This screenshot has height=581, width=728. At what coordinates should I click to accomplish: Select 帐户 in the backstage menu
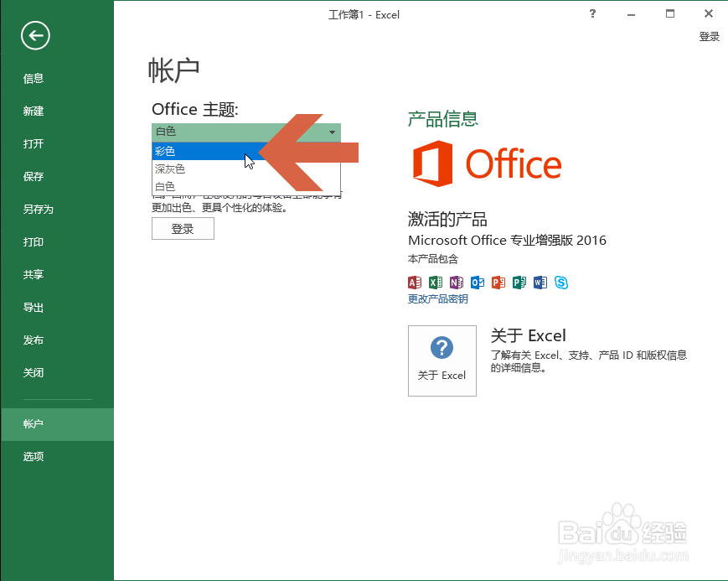57,424
